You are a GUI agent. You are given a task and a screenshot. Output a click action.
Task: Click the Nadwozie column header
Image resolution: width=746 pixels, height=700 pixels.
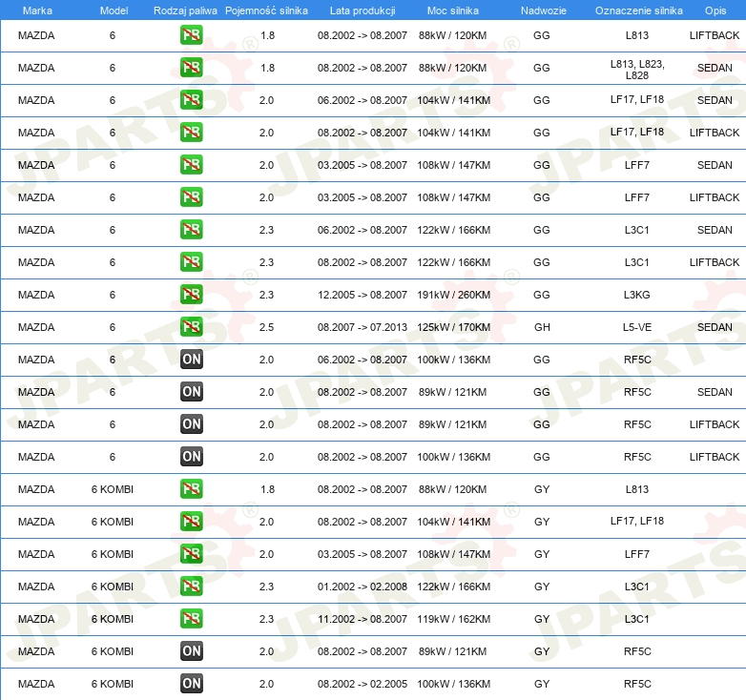[544, 10]
